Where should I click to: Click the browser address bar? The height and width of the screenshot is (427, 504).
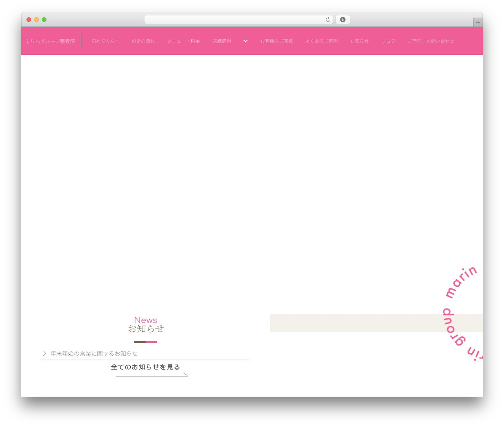239,20
